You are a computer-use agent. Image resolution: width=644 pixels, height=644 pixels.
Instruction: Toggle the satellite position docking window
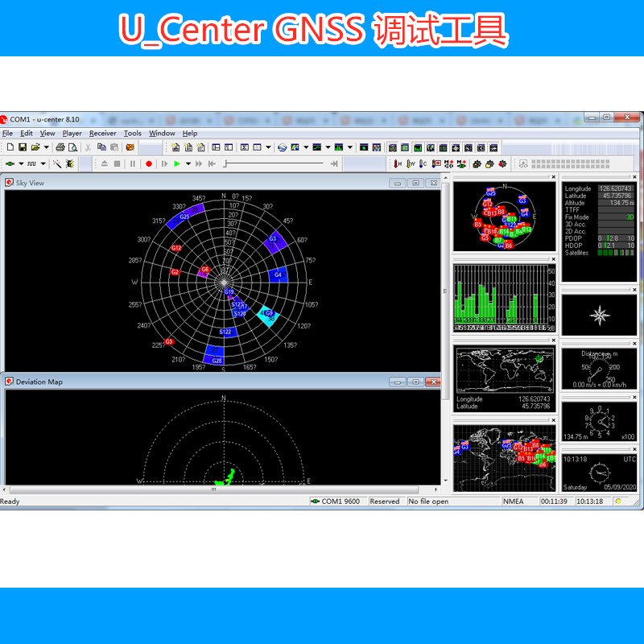[x=393, y=147]
